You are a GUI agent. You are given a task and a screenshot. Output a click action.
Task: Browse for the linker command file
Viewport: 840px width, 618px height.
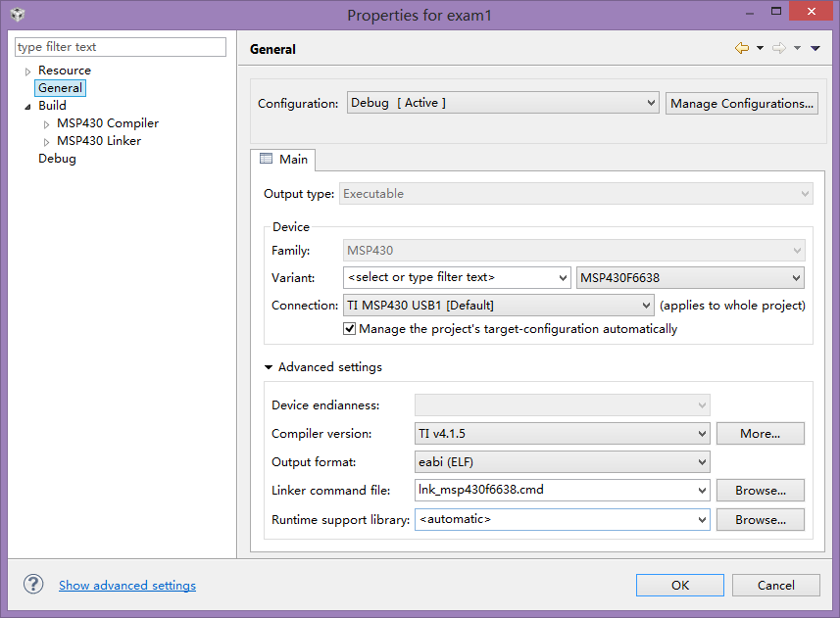(760, 491)
